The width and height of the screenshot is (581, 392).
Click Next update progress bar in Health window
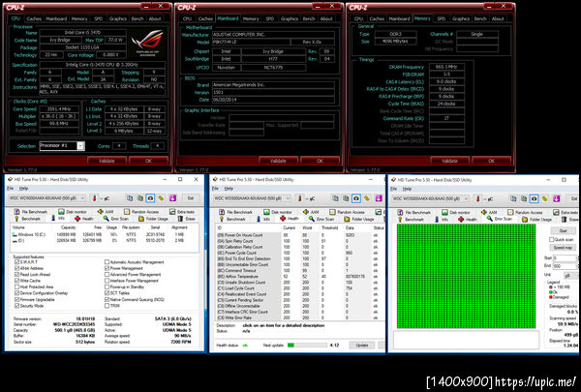tap(307, 345)
